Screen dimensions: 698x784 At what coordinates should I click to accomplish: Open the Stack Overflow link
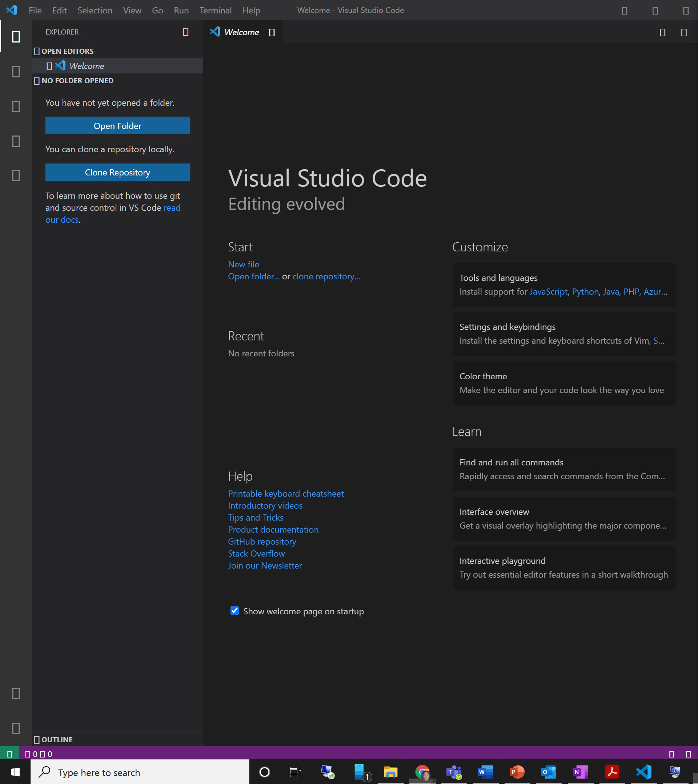pyautogui.click(x=256, y=553)
